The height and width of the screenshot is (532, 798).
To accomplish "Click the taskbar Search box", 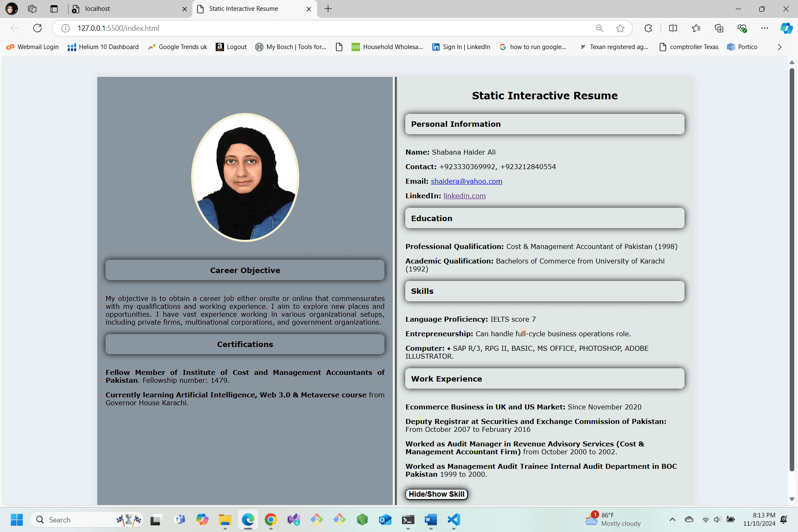I will (87, 520).
